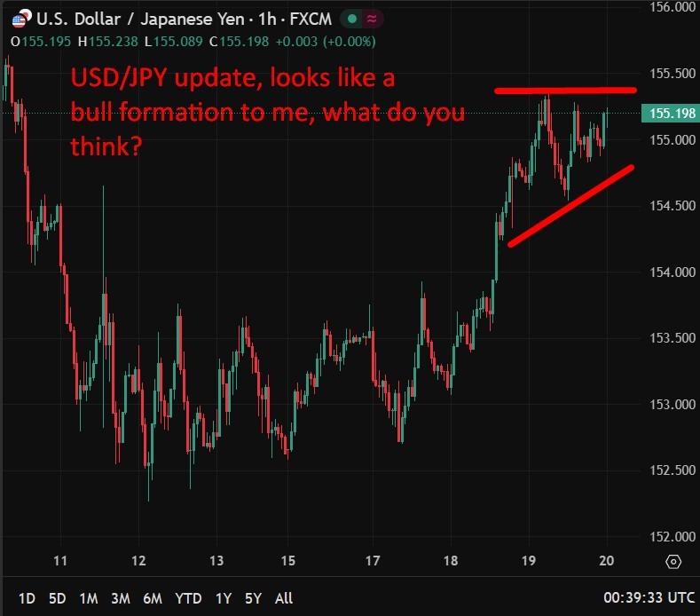The image size is (700, 616).
Task: Switch to the 1M range
Action: pyautogui.click(x=89, y=598)
